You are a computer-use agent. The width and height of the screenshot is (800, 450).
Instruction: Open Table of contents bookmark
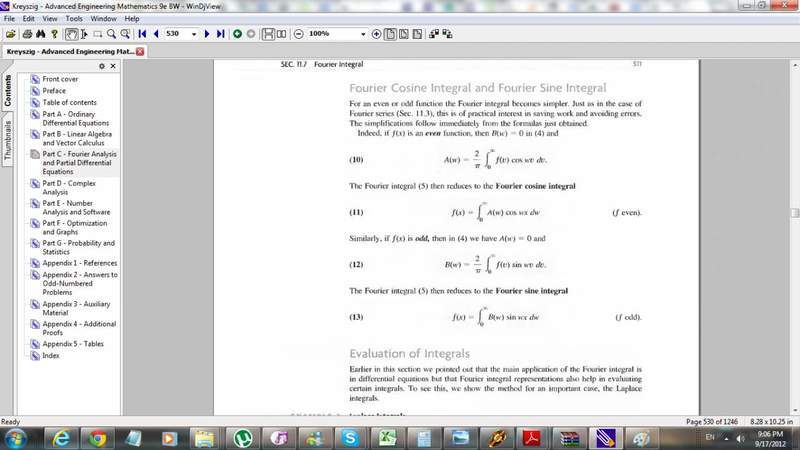(x=69, y=103)
